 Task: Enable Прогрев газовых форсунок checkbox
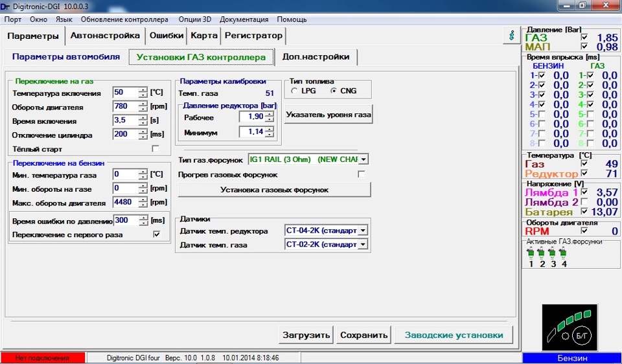click(x=361, y=174)
